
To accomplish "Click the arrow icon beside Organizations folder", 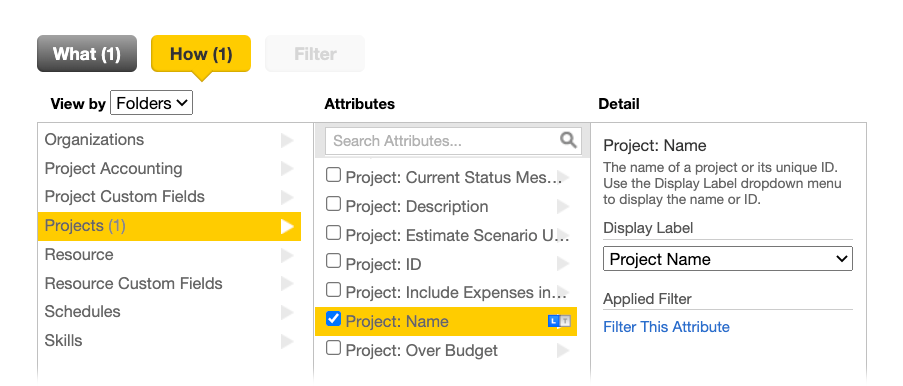I will [x=287, y=140].
